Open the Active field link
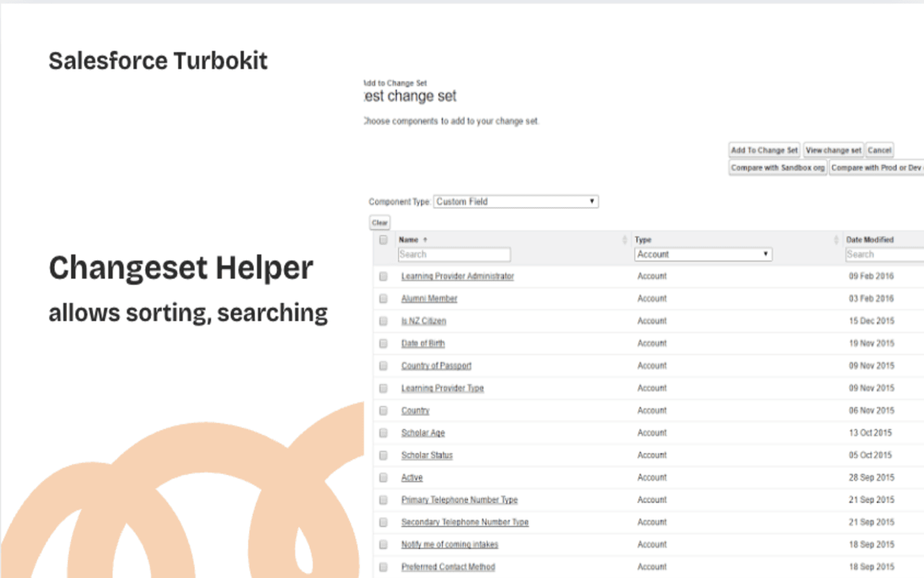924x578 pixels. pyautogui.click(x=412, y=478)
